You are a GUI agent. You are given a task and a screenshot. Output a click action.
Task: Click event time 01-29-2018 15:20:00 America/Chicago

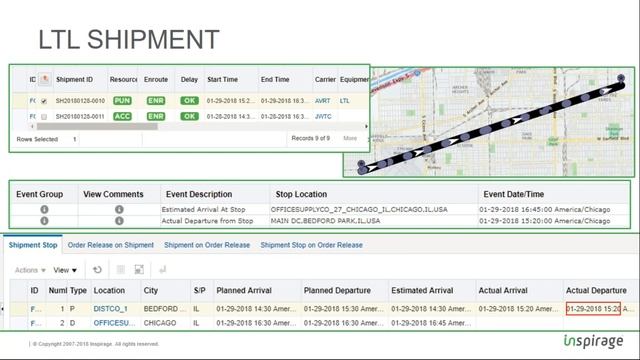pos(545,221)
